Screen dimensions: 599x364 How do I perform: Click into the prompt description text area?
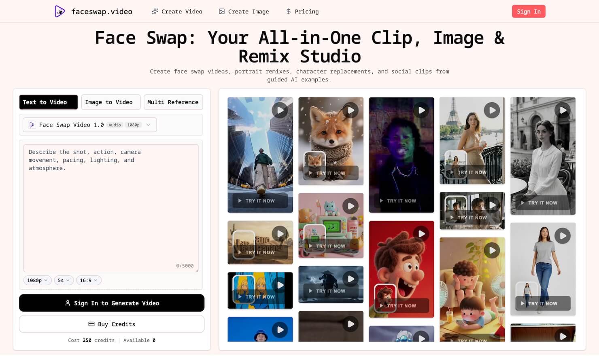click(111, 208)
